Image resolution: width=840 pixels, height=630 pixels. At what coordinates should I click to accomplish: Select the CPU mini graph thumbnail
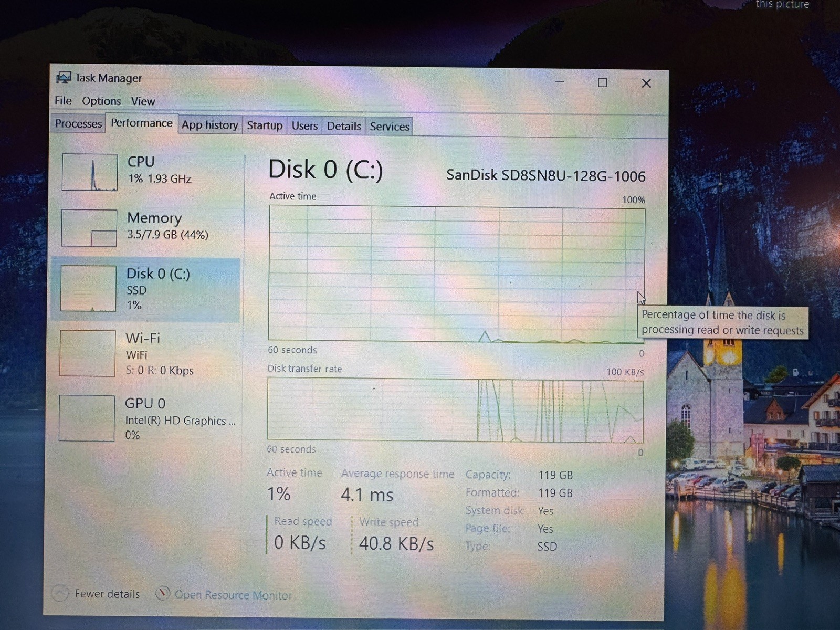pos(90,172)
